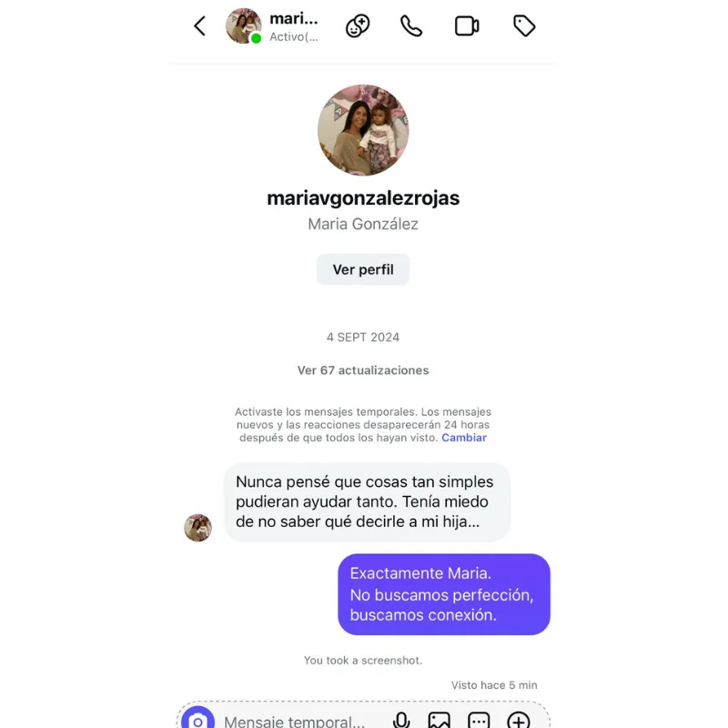Open the sticker avatar icon in header

pyautogui.click(x=358, y=26)
